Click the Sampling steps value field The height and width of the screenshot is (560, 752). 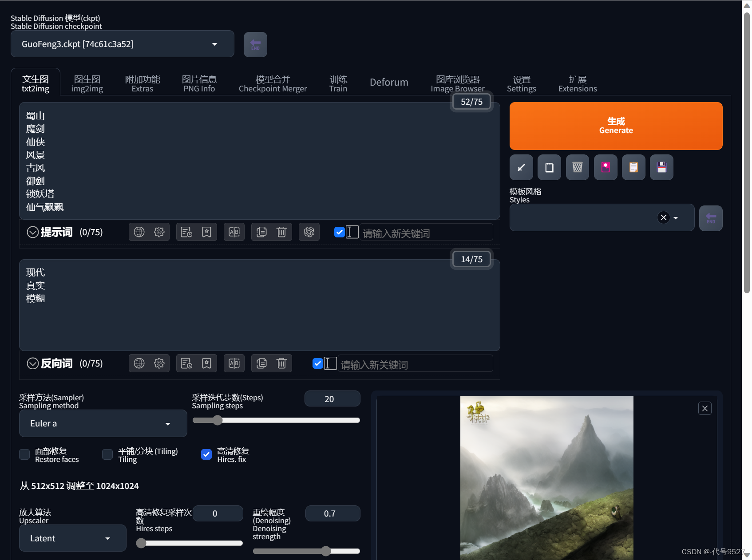332,398
